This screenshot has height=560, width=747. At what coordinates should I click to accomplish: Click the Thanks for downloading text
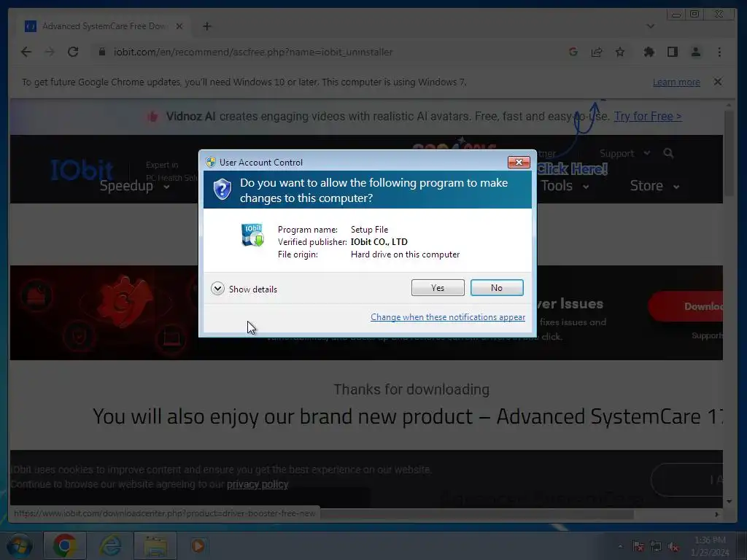[411, 389]
